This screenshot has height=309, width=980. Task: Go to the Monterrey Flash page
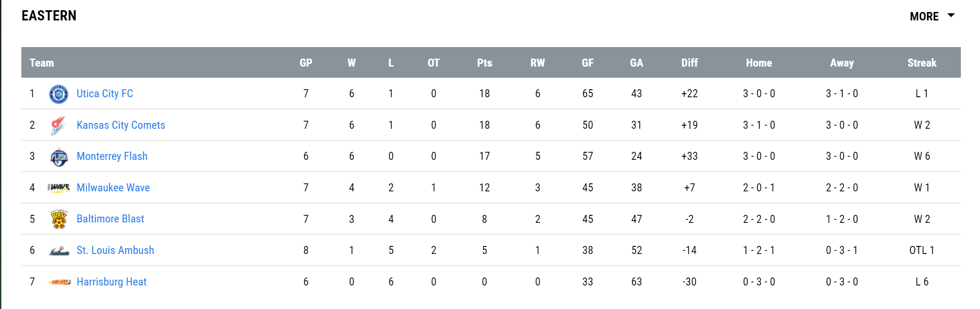click(112, 156)
